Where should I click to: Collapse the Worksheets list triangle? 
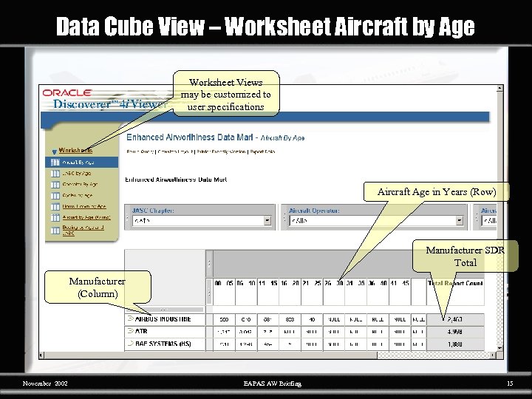54,152
